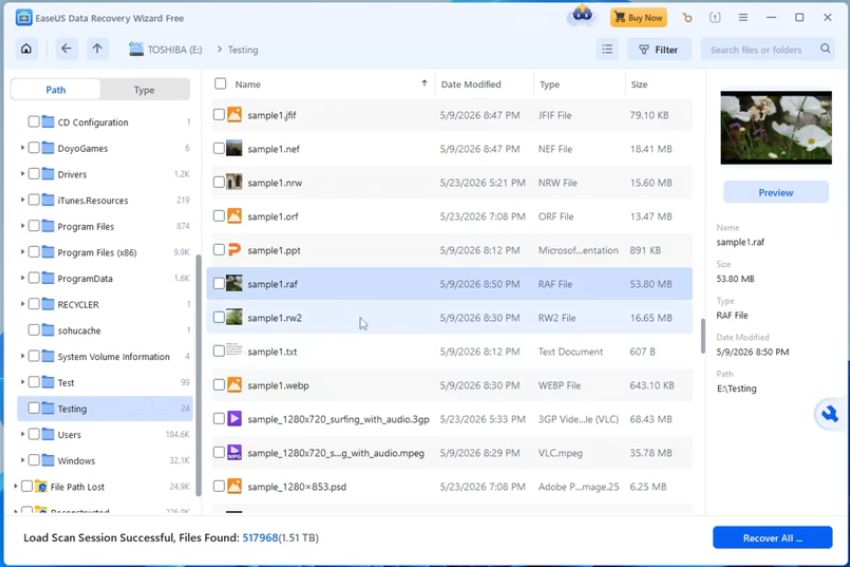850x567 pixels.
Task: Click the Testing breadcrumb
Action: click(x=243, y=49)
